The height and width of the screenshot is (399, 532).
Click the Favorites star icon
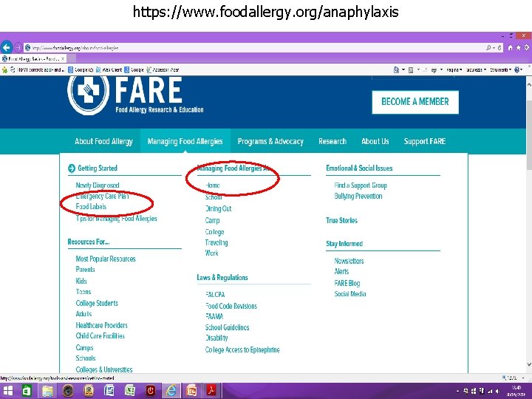pos(518,48)
